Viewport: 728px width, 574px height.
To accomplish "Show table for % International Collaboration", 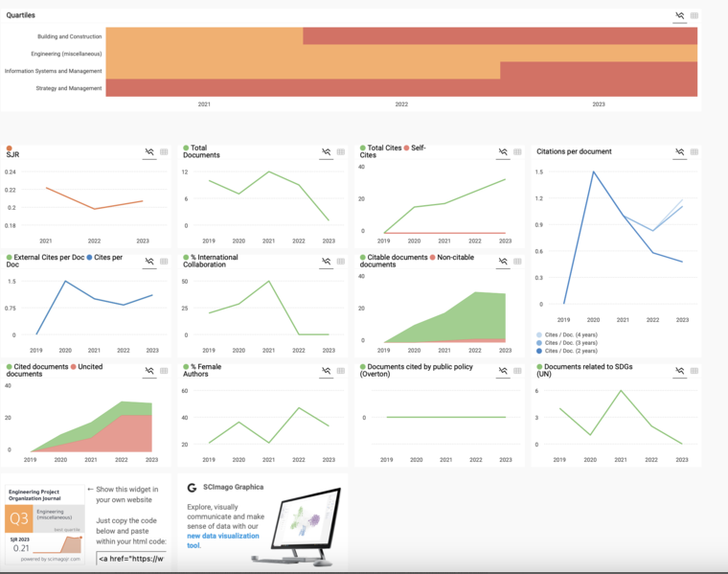I will click(340, 262).
